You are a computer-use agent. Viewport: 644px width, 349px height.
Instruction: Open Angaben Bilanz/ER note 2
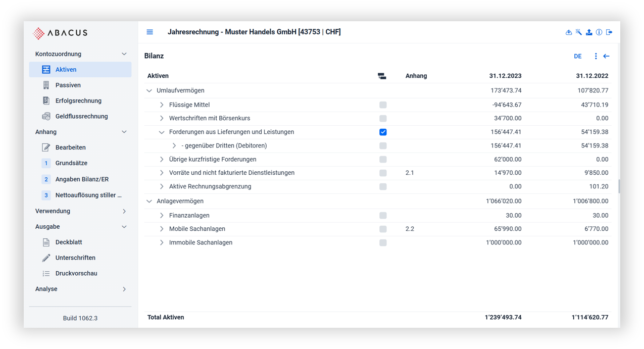[82, 179]
